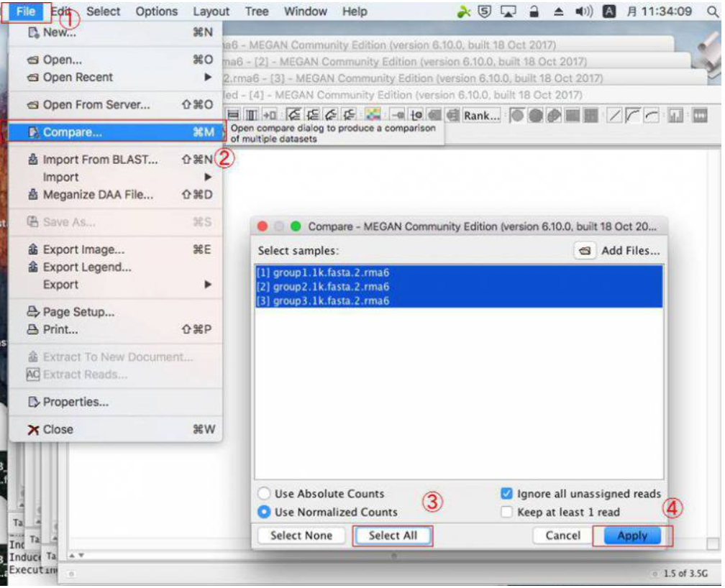Open the bar chart icon in the toolbar
725x588 pixels.
click(x=675, y=116)
